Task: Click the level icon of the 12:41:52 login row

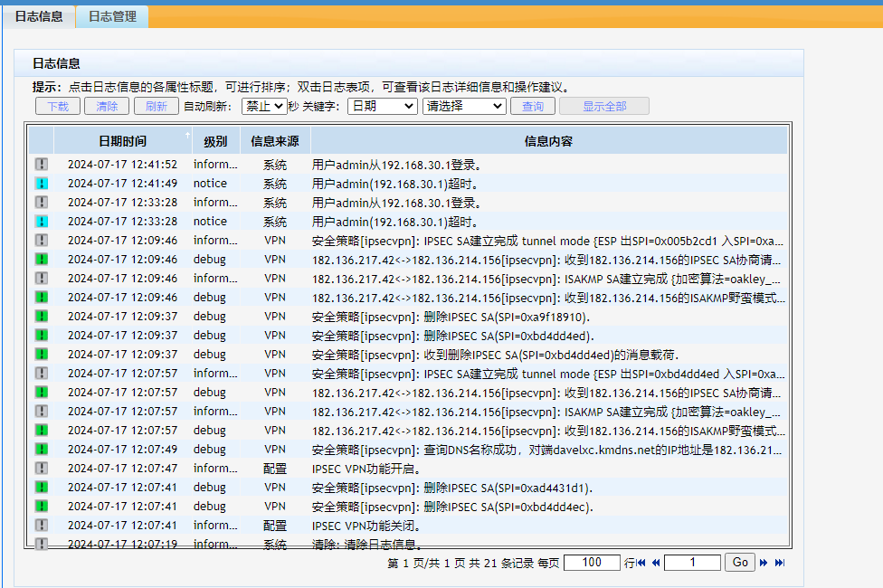Action: (x=41, y=165)
